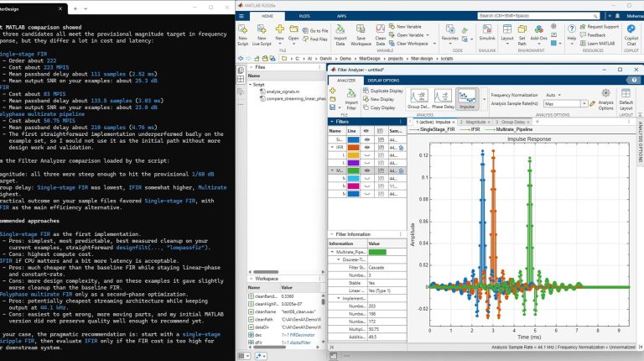Click the MATLAB search field

click(538, 16)
